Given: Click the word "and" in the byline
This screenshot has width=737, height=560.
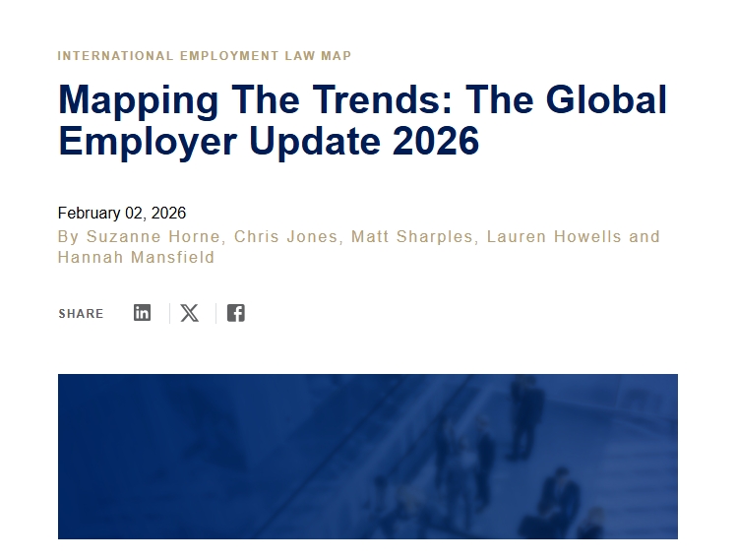Looking at the screenshot, I should (x=645, y=237).
